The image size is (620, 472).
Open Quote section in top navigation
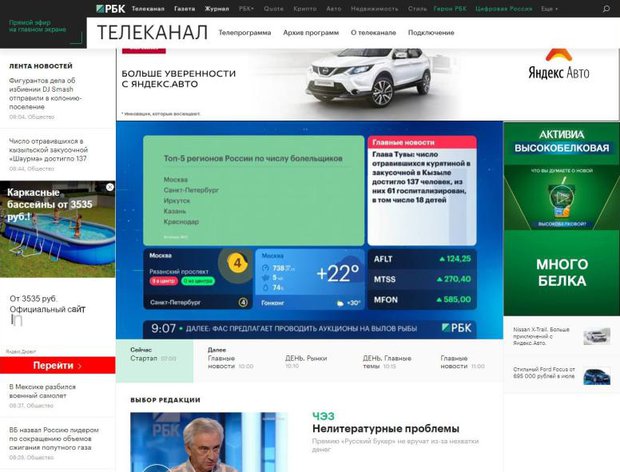tap(274, 9)
